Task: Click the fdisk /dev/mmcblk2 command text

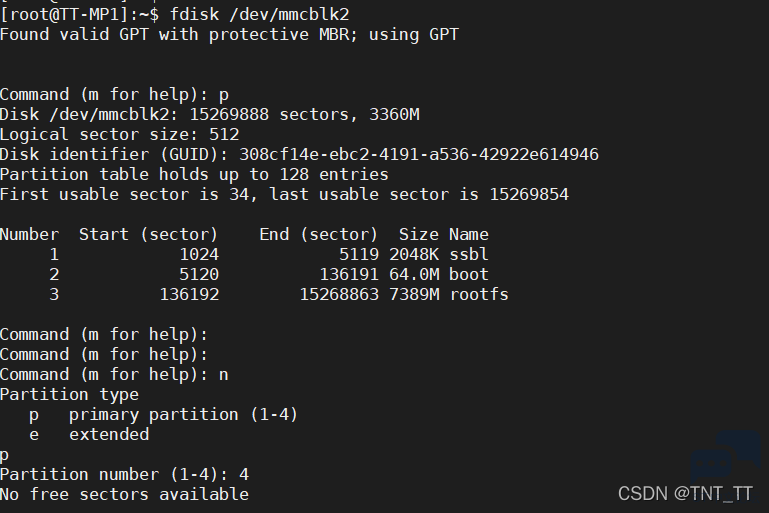Action: coord(259,15)
